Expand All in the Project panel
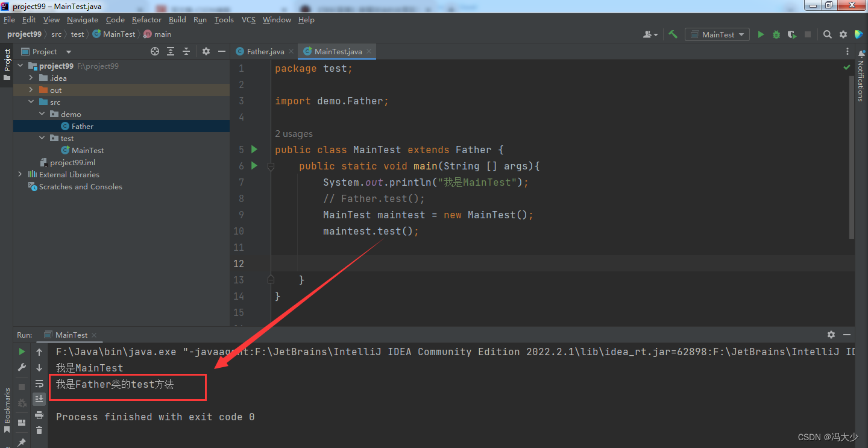 171,51
